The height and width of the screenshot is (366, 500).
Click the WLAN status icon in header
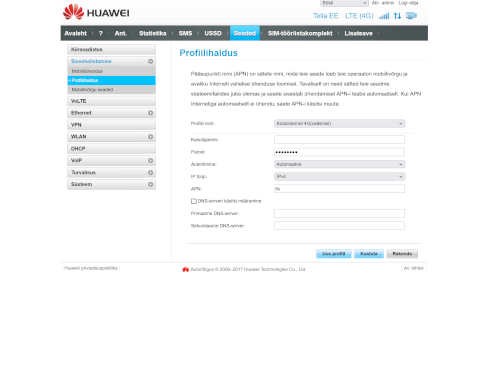click(x=411, y=16)
